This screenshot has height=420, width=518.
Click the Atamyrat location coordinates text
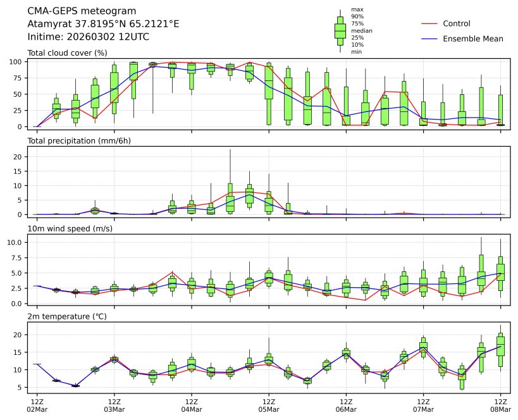(103, 24)
